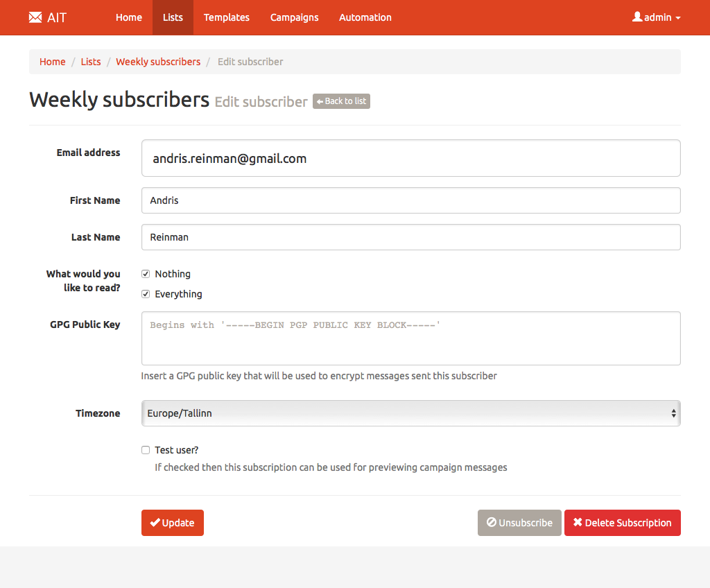Go to Campaigns in navigation bar
Viewport: 710px width, 588px height.
tap(294, 17)
